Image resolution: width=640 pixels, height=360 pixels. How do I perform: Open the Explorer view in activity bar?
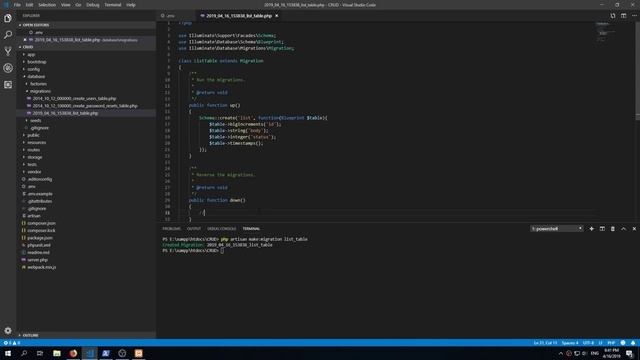tap(8, 18)
